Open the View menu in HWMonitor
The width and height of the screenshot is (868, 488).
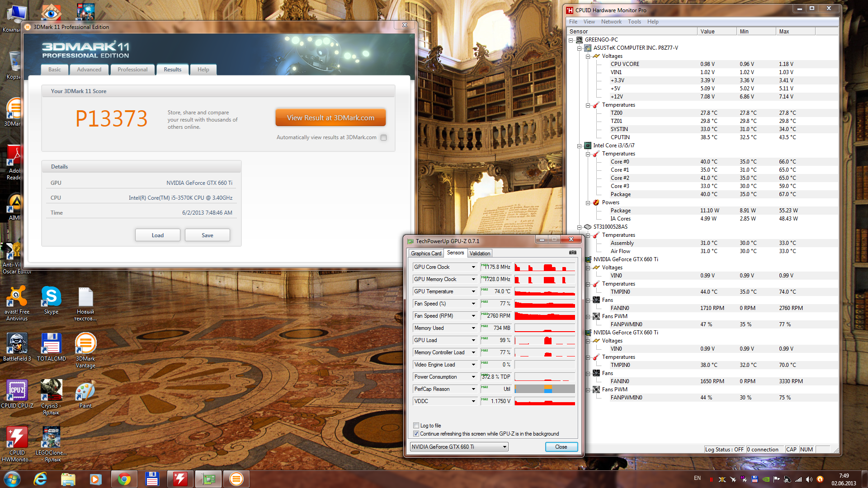point(589,22)
